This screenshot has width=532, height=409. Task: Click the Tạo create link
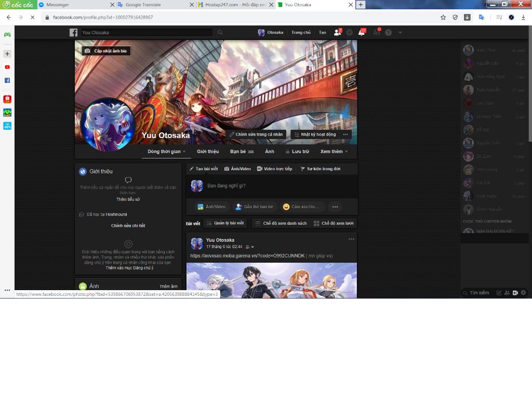coord(322,33)
